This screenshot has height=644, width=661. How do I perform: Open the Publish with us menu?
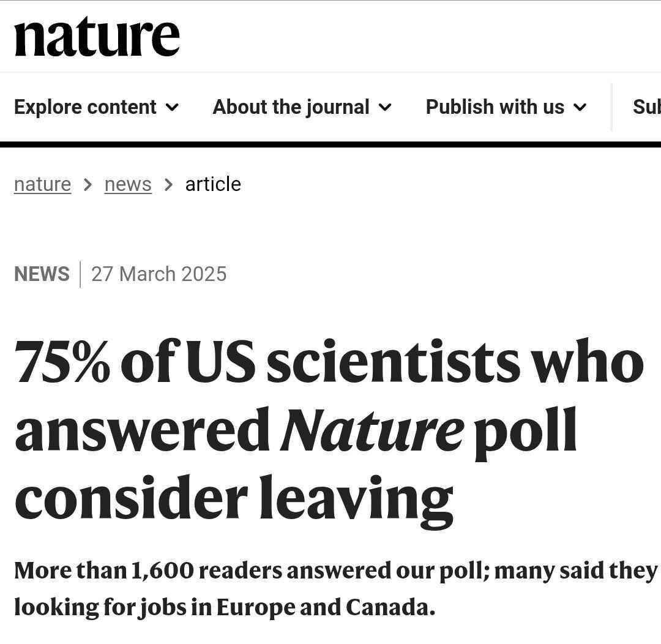coord(495,107)
